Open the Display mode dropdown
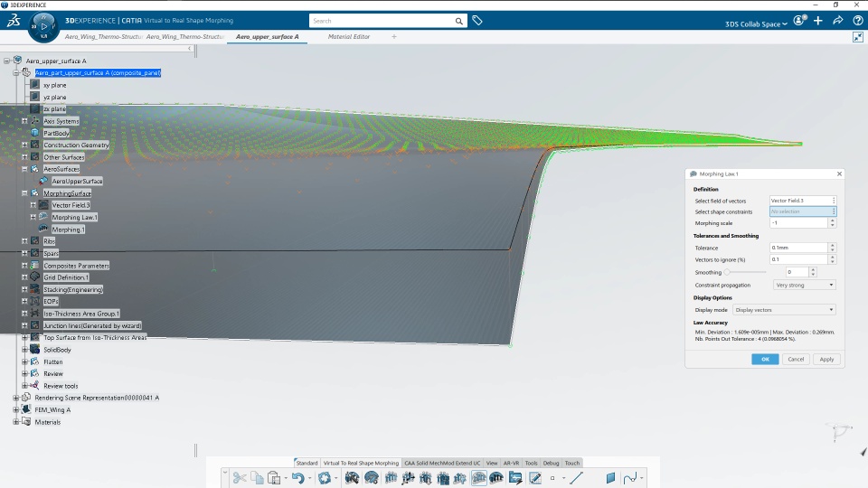This screenshot has width=868, height=488. [784, 310]
